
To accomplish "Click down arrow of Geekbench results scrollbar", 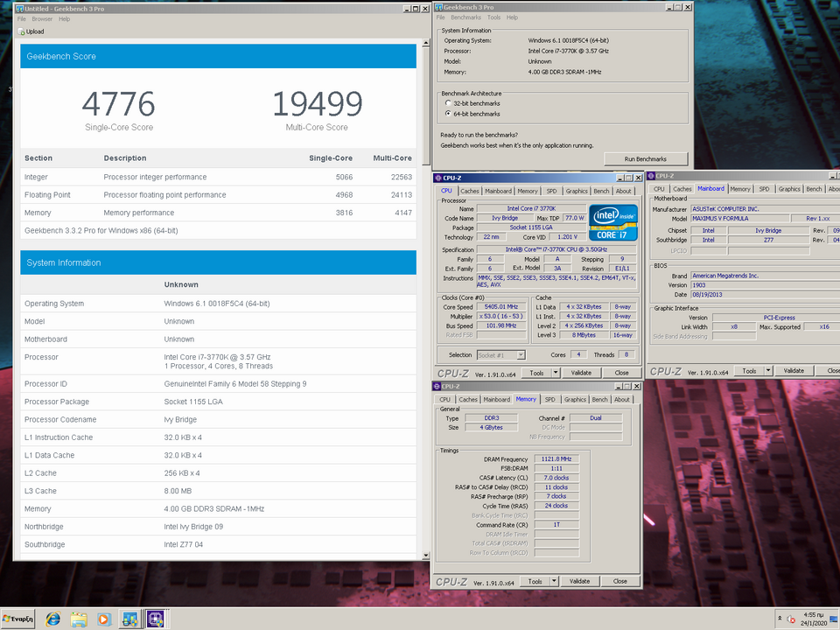I will click(x=426, y=556).
